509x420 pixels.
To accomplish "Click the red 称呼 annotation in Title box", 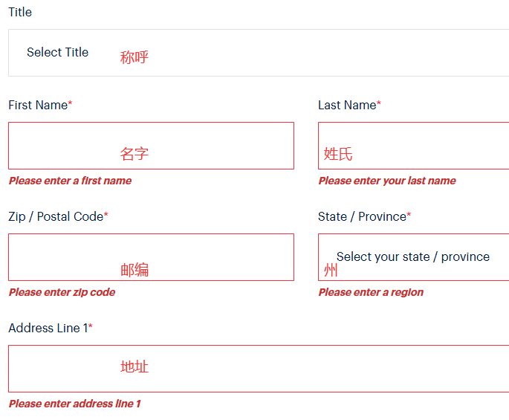I will click(134, 57).
